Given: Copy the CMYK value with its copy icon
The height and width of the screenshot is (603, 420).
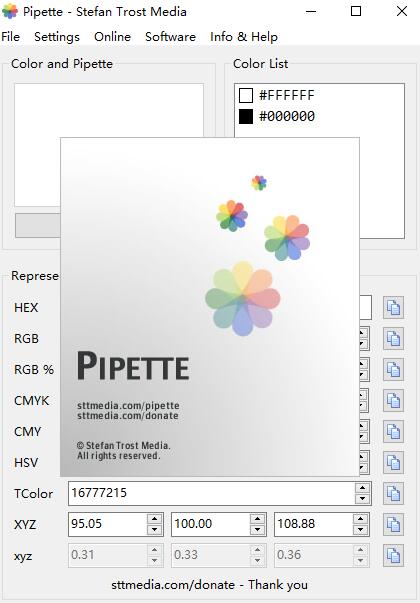Looking at the screenshot, I should coord(393,401).
